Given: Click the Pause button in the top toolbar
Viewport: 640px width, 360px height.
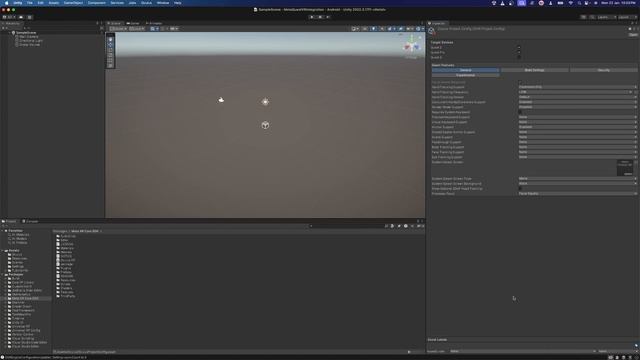Looking at the screenshot, I should pos(320,17).
